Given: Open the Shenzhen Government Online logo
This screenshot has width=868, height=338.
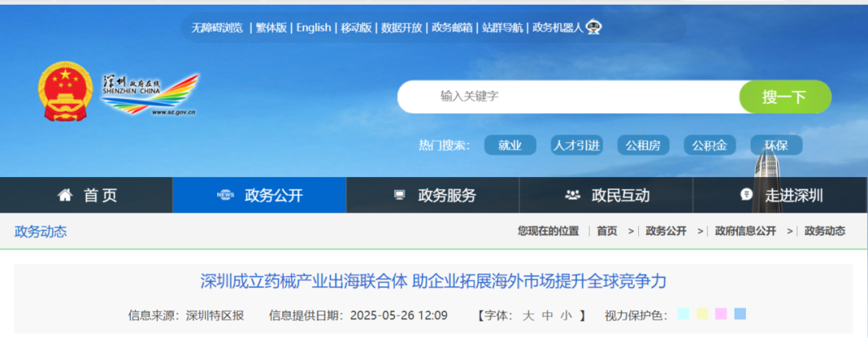Looking at the screenshot, I should [150, 94].
